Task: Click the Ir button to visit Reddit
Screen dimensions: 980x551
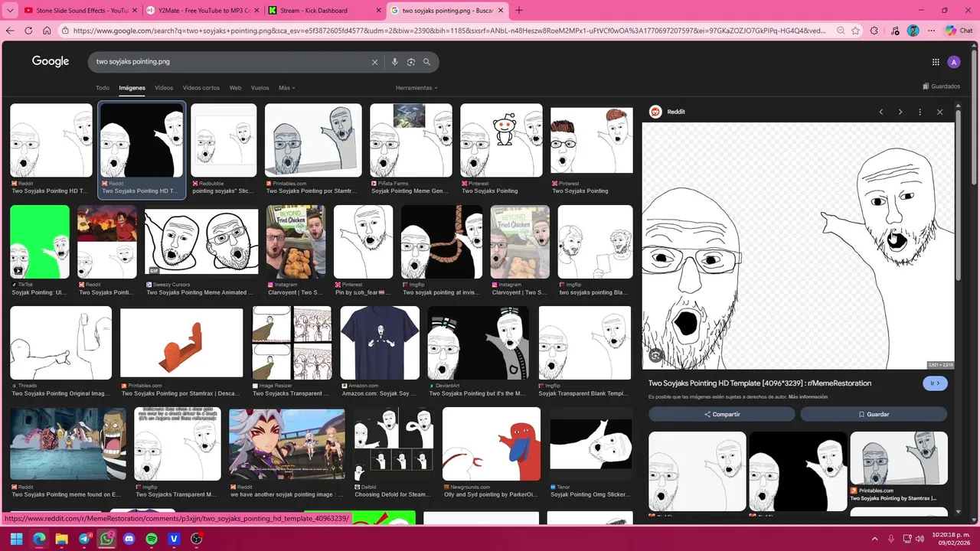Action: tap(935, 383)
